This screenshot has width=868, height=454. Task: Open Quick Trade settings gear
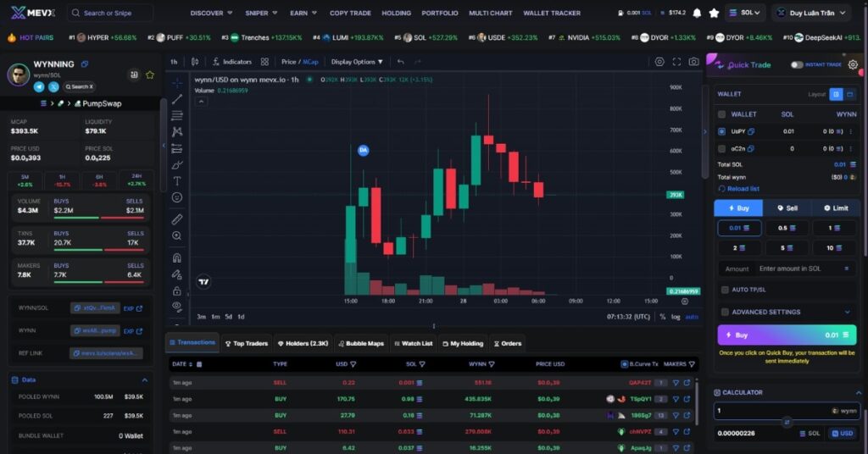pos(853,64)
